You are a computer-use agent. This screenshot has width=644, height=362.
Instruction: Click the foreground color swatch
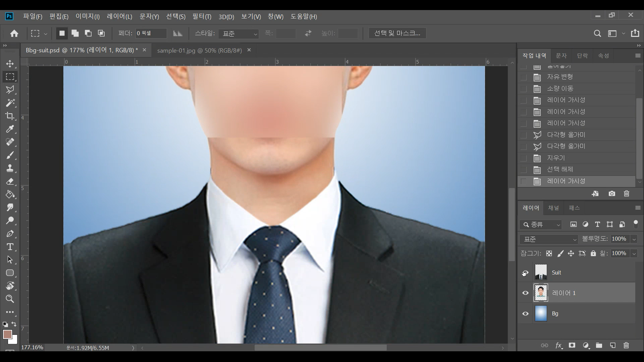click(7, 334)
